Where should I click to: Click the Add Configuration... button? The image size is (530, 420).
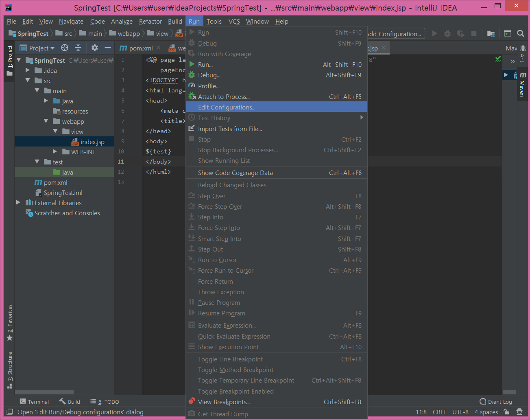[395, 34]
